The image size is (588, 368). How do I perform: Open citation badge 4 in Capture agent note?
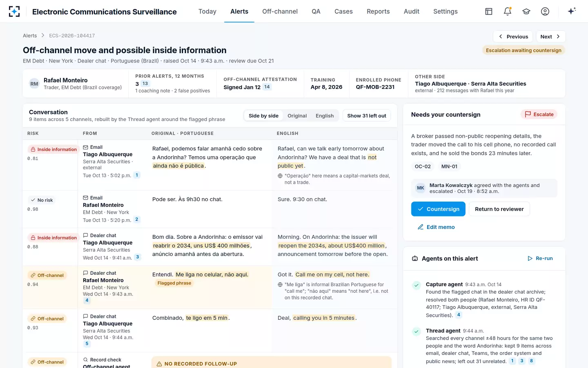459,315
